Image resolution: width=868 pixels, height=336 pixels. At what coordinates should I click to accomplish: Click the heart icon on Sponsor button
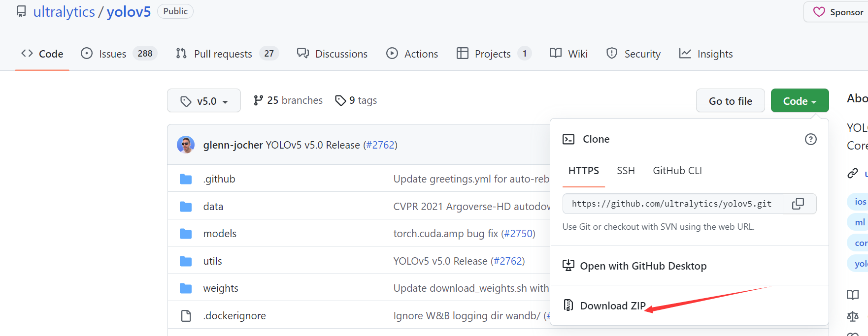coord(819,12)
